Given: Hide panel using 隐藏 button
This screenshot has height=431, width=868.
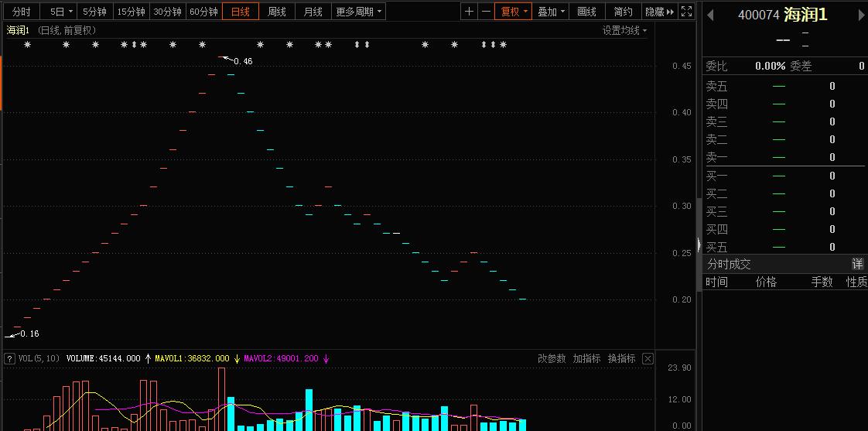Looking at the screenshot, I should tap(659, 12).
